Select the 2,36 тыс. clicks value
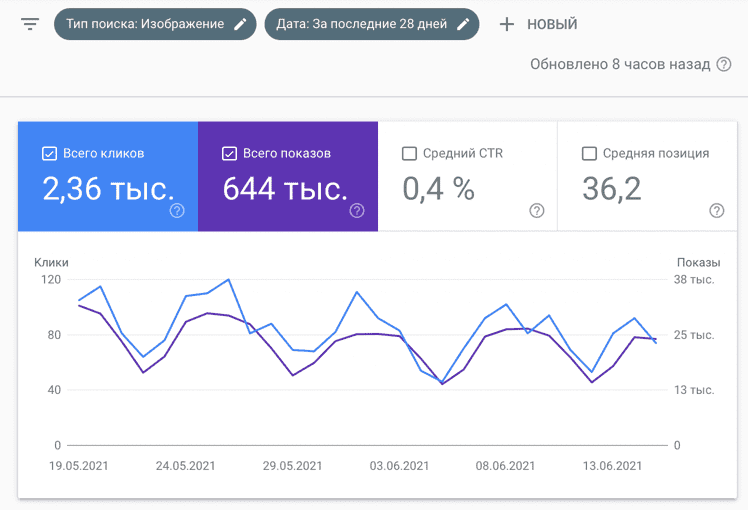The height and width of the screenshot is (510, 748). click(x=108, y=188)
